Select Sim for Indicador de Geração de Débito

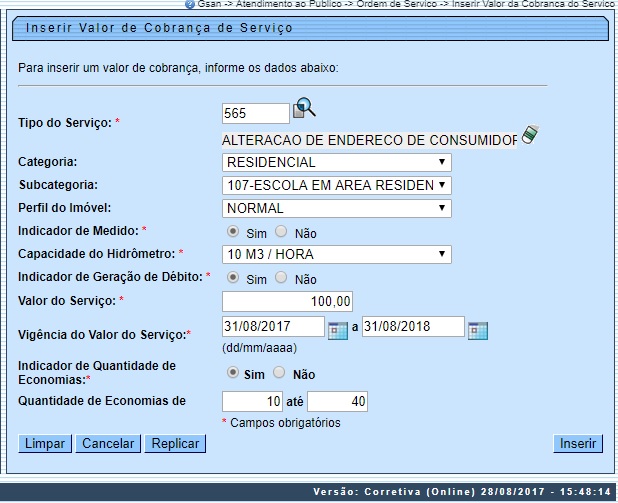[x=234, y=279]
